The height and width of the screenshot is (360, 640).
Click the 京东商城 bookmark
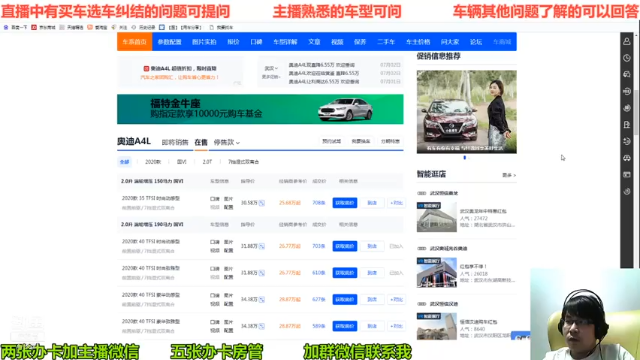(x=43, y=27)
